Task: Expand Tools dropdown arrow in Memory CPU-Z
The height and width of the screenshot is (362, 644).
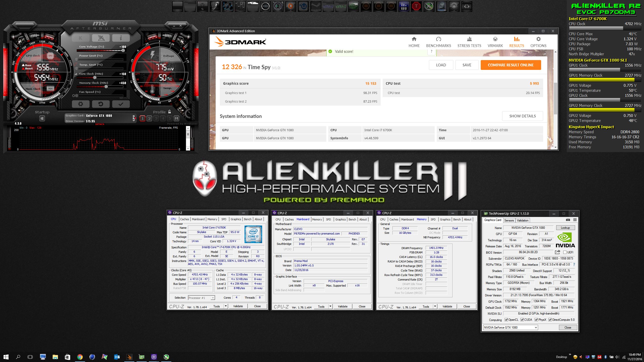Action: 435,306
